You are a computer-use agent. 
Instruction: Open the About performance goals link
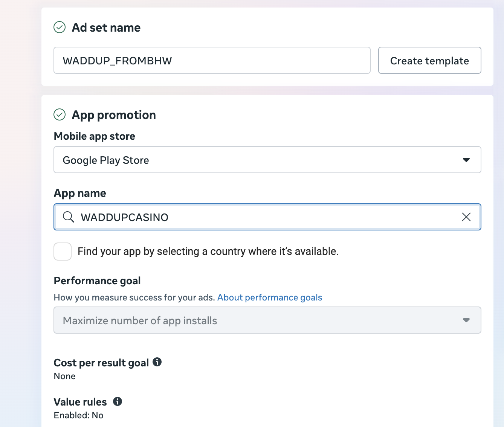pos(270,297)
